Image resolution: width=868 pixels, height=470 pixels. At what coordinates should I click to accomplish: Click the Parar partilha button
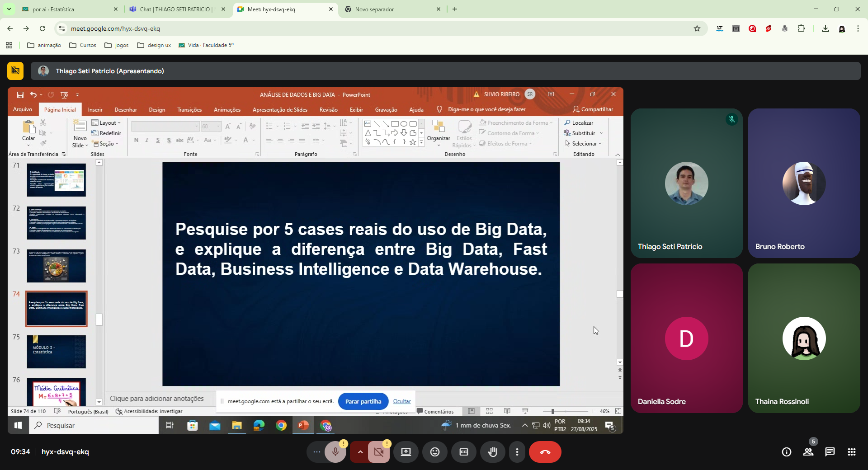click(x=363, y=401)
